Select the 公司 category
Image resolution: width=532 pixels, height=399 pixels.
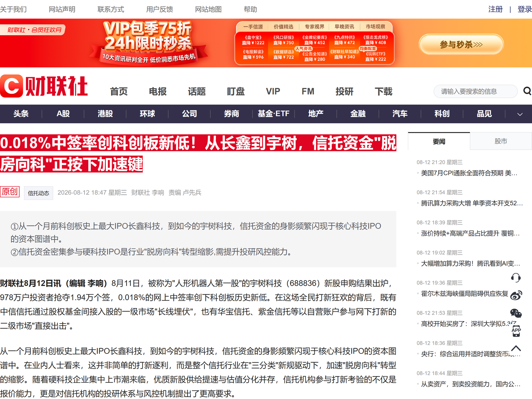190,114
